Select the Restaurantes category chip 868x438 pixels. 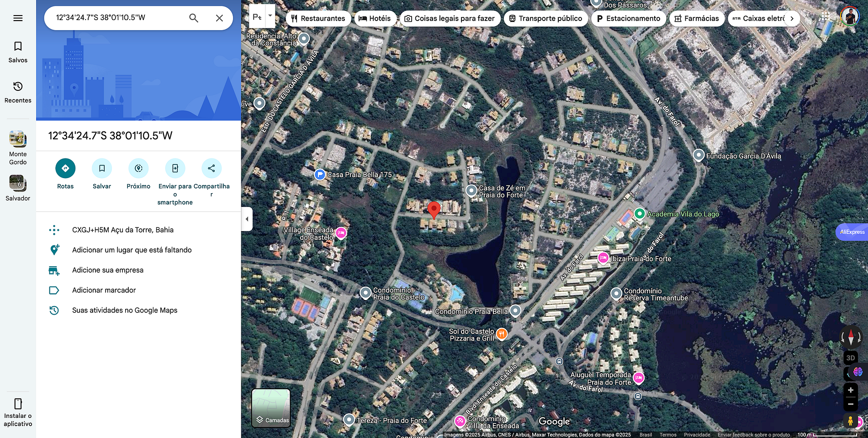click(318, 19)
